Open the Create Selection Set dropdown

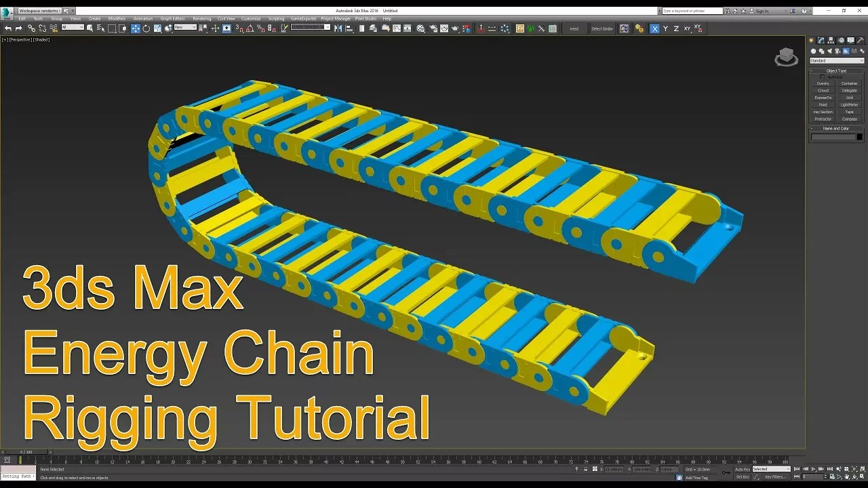coord(311,27)
